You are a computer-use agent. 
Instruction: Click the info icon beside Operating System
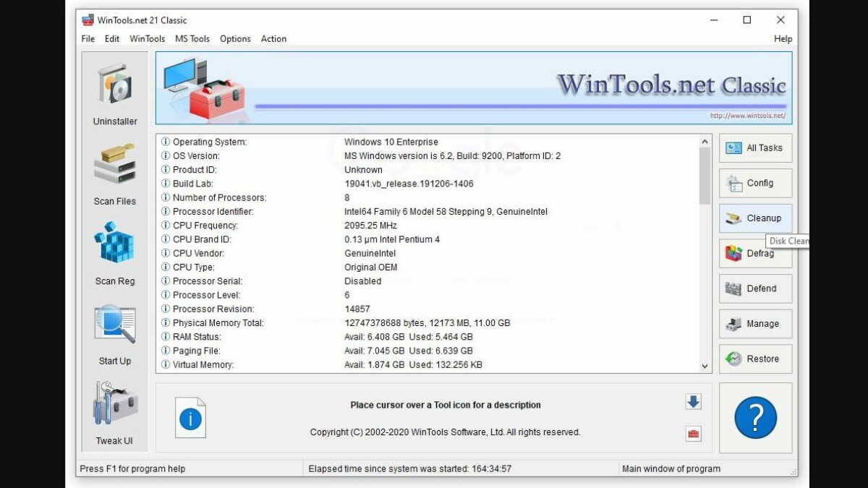[166, 142]
